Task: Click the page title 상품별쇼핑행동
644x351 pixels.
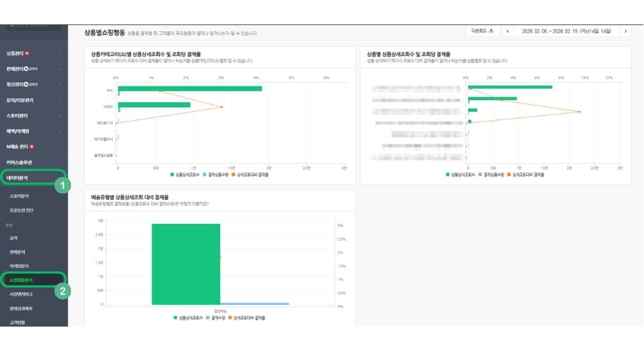Action: pos(104,33)
